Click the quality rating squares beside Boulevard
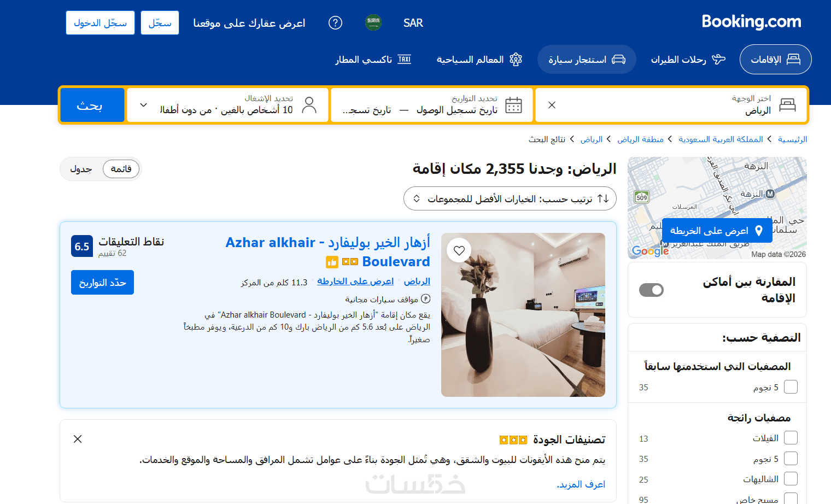The height and width of the screenshot is (504, 831). point(350,262)
